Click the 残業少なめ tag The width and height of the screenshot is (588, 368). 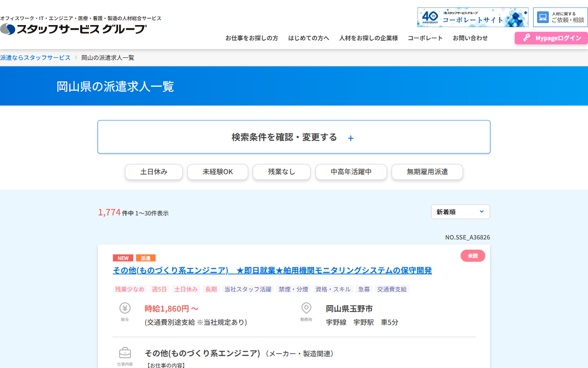tap(130, 289)
